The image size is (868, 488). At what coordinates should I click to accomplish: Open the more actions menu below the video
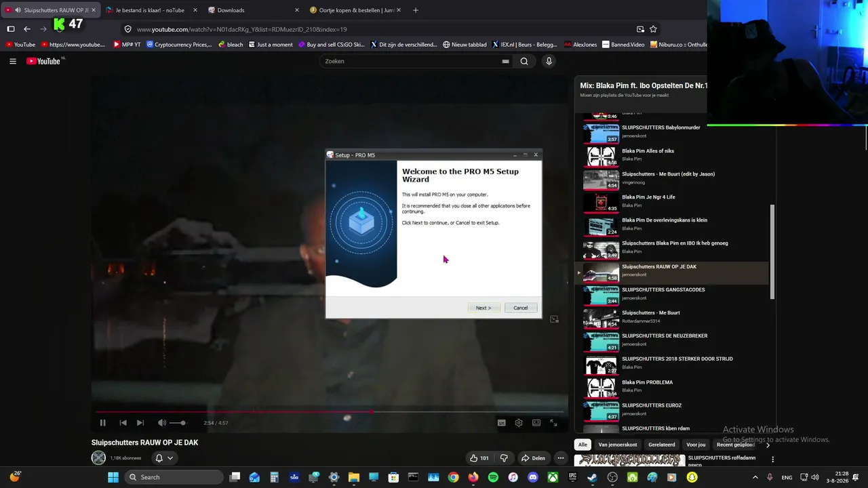click(x=560, y=458)
